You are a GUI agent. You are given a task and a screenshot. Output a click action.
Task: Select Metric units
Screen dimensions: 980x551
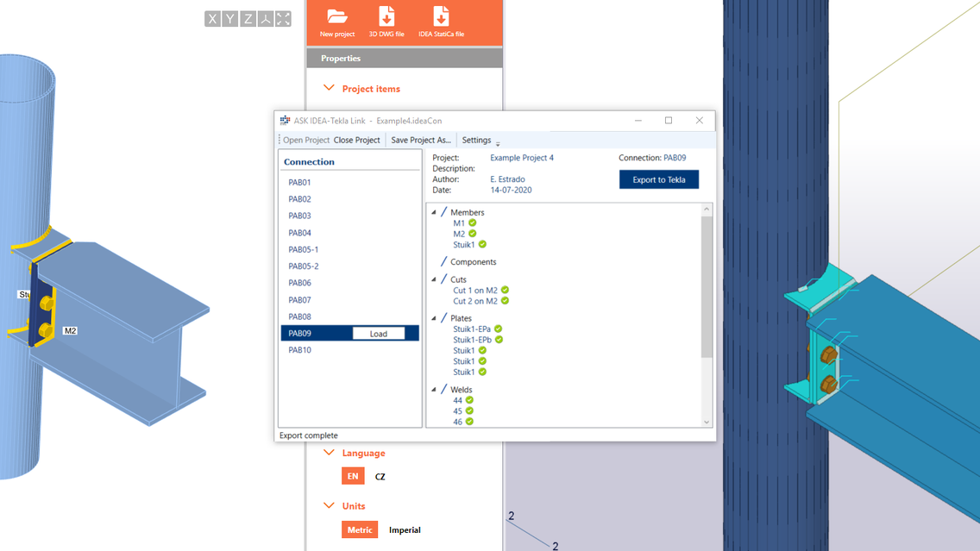tap(360, 529)
